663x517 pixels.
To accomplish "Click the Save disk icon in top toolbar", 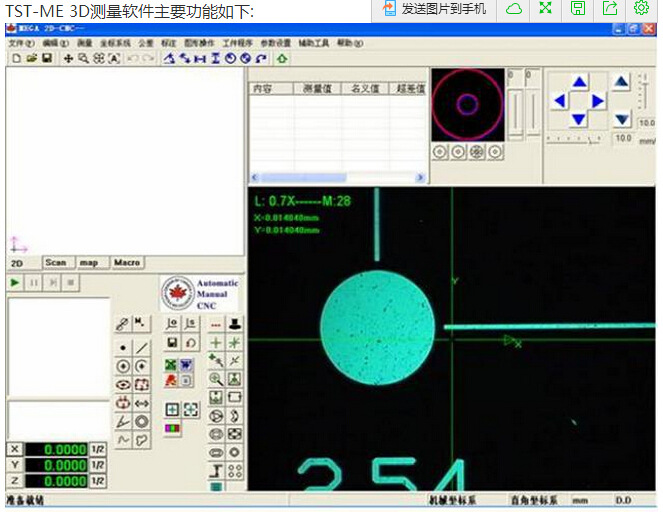I will click(x=47, y=58).
